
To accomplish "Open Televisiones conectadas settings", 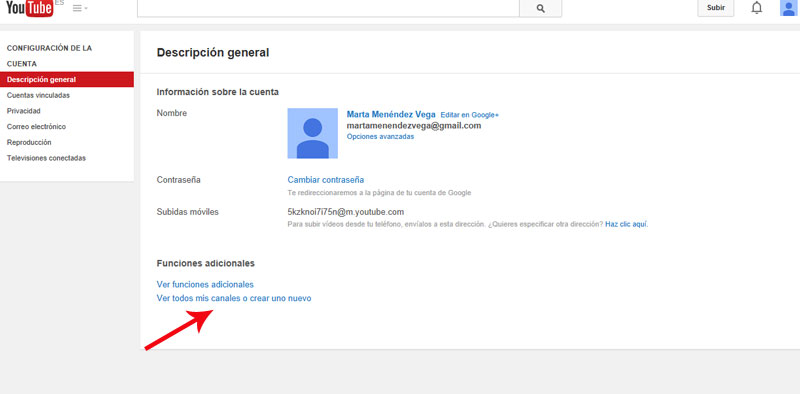I will click(x=46, y=158).
